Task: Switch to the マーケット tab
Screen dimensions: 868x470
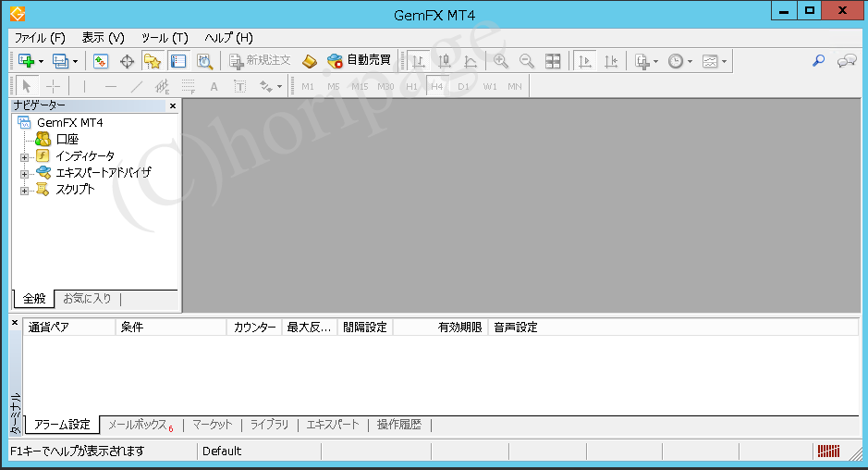Action: pyautogui.click(x=213, y=425)
